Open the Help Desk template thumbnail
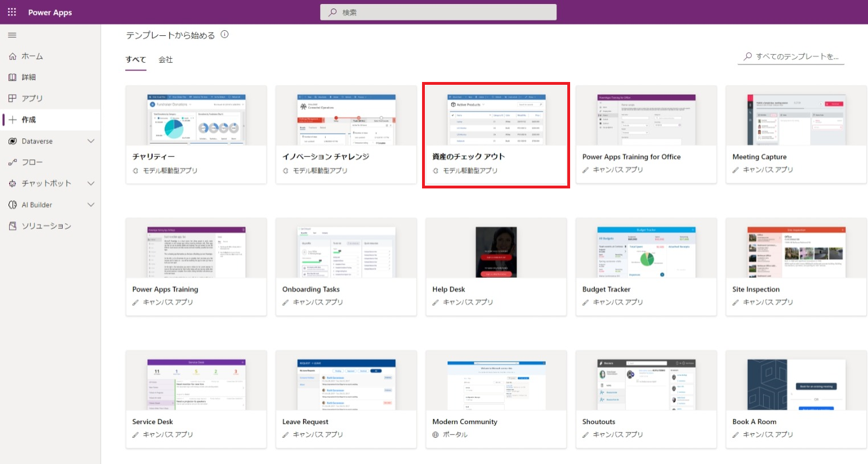The width and height of the screenshot is (868, 464). pos(496,252)
